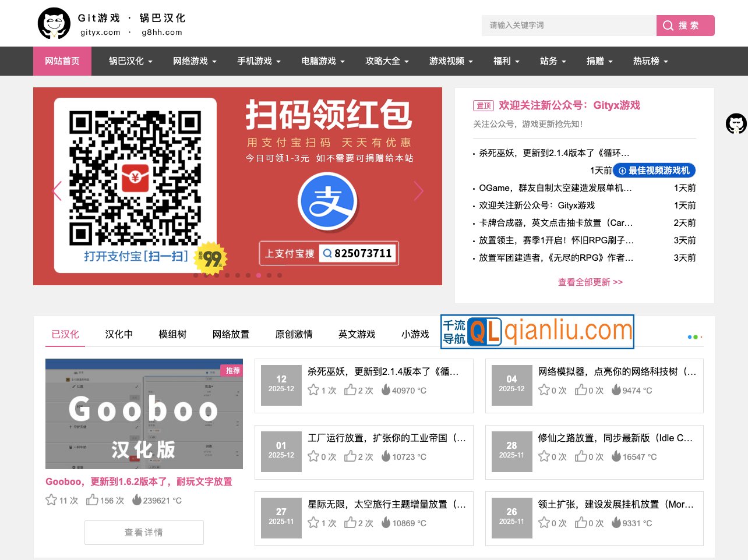Click the floating GitHub avatar on the right edge
Image resolution: width=748 pixels, height=560 pixels.
tap(736, 124)
